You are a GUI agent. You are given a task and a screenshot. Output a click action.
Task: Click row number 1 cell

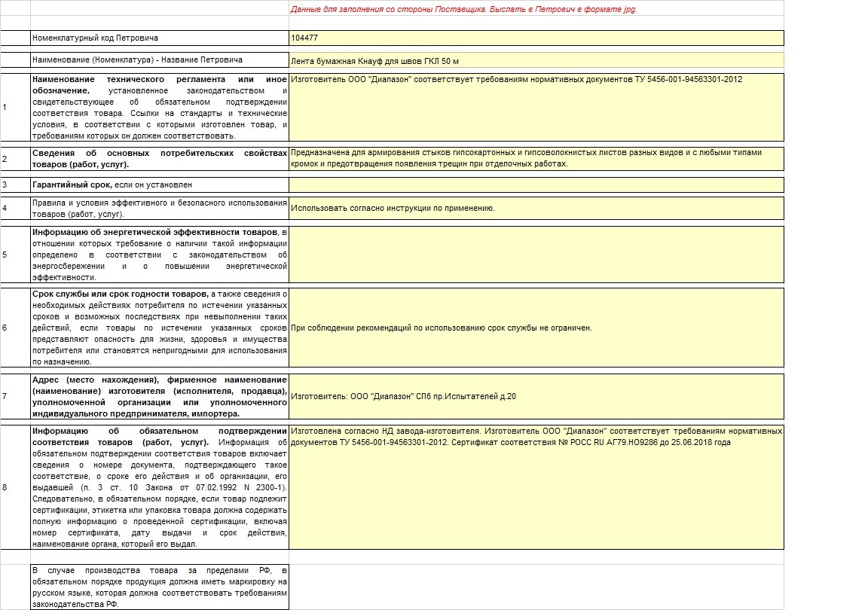[16, 108]
